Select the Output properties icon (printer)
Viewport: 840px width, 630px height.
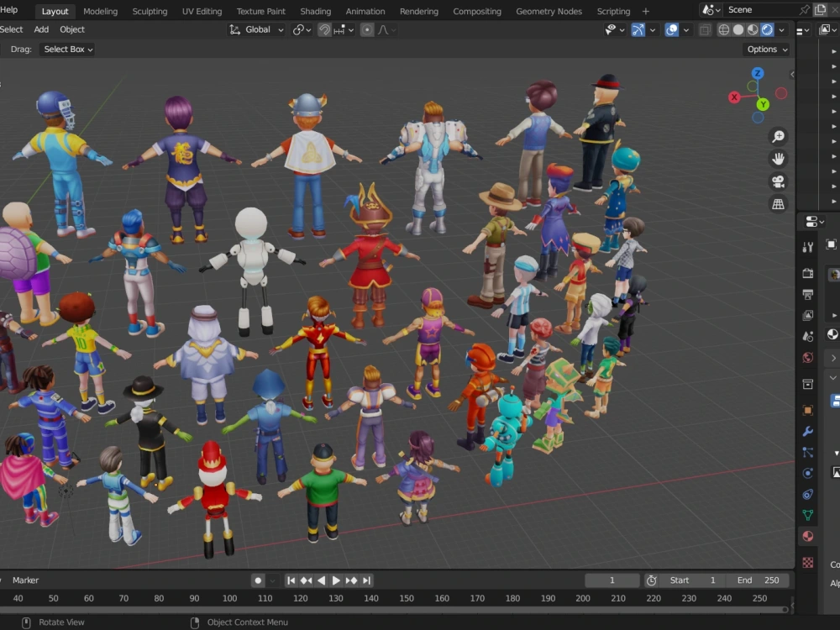click(x=808, y=294)
